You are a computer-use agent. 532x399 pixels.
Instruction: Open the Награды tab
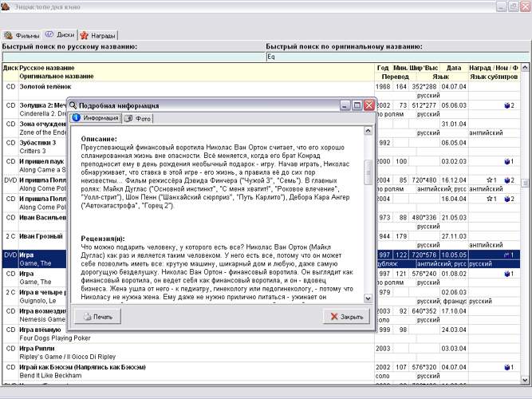click(104, 36)
